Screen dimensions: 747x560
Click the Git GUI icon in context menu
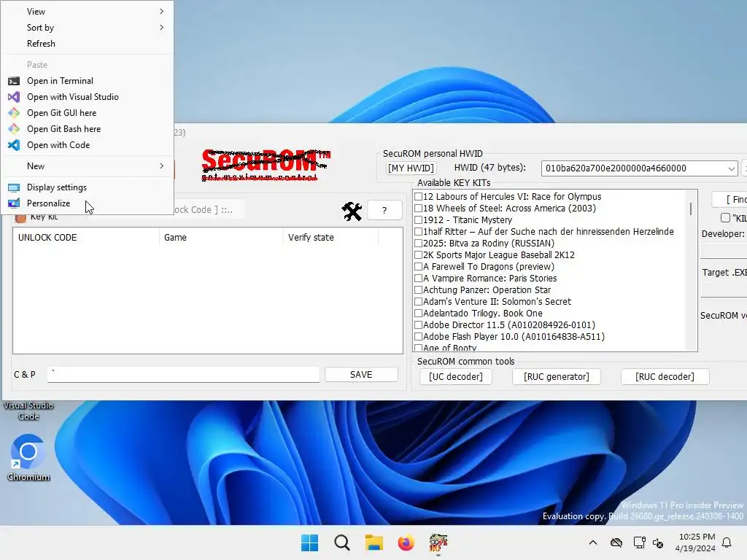(14, 113)
